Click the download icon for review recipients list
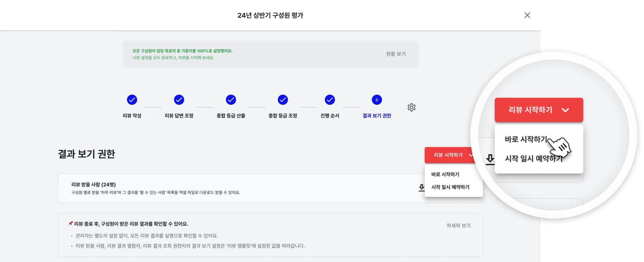The height and width of the screenshot is (262, 644). pyautogui.click(x=421, y=188)
